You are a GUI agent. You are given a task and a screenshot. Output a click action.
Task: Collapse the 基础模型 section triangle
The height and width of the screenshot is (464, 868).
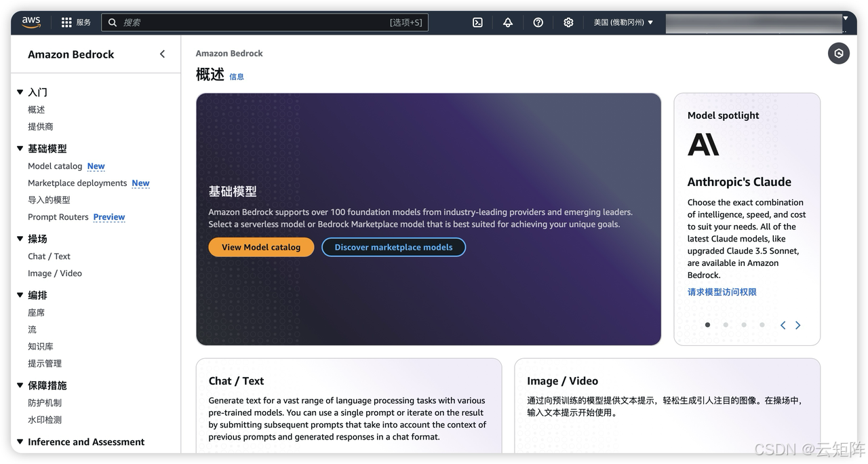(20, 148)
